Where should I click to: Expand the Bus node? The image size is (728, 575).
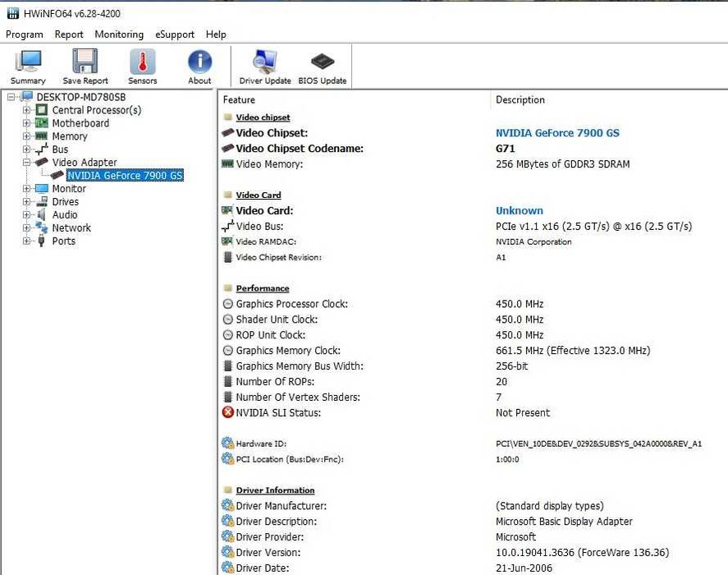point(26,149)
